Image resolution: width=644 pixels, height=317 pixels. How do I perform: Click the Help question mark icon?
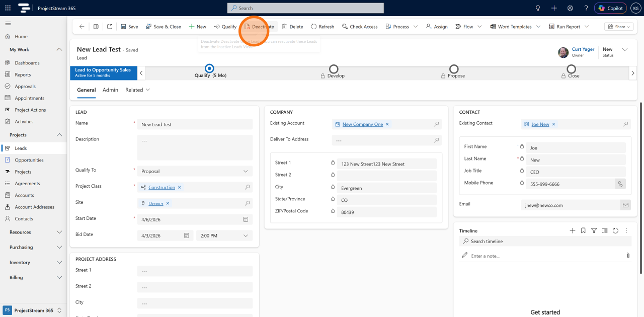(x=586, y=8)
